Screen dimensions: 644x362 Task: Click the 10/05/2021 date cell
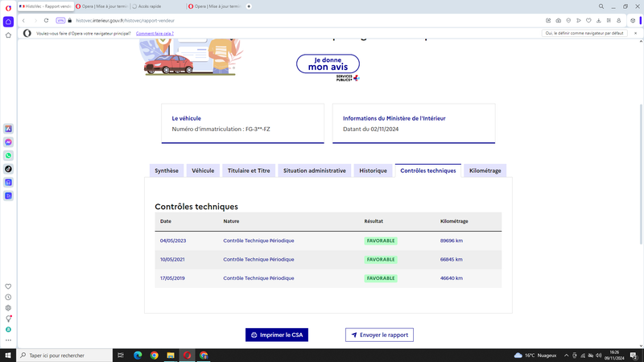[x=172, y=260]
